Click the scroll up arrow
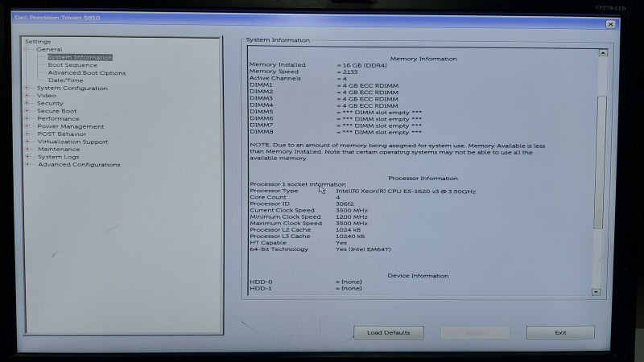The height and width of the screenshot is (362, 644). point(602,52)
